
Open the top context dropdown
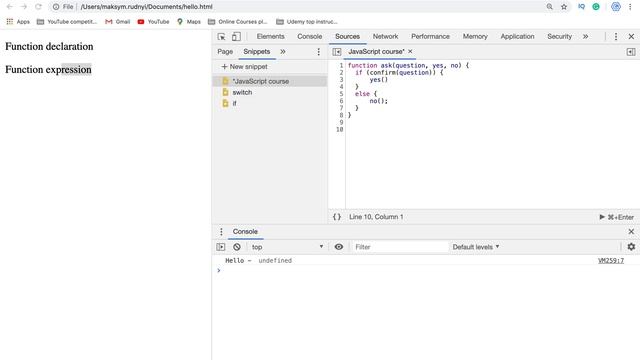(287, 247)
